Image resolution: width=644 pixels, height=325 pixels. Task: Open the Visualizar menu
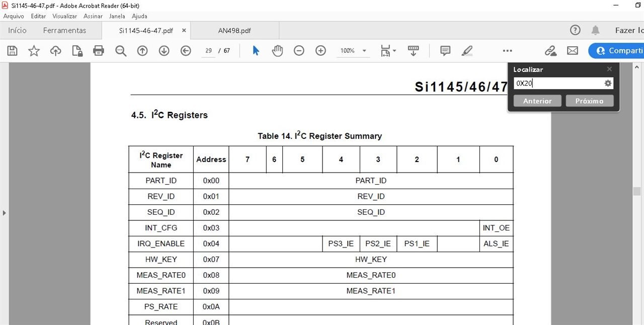[x=64, y=16]
